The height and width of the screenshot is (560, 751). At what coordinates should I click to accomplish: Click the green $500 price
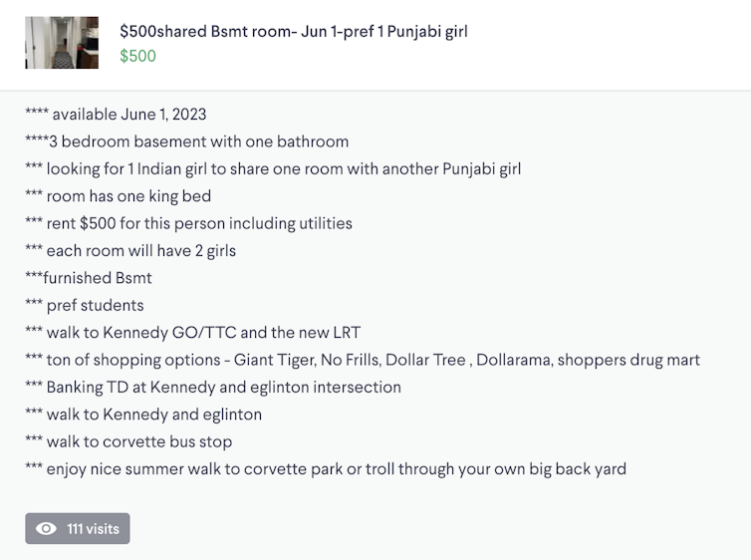click(x=137, y=56)
